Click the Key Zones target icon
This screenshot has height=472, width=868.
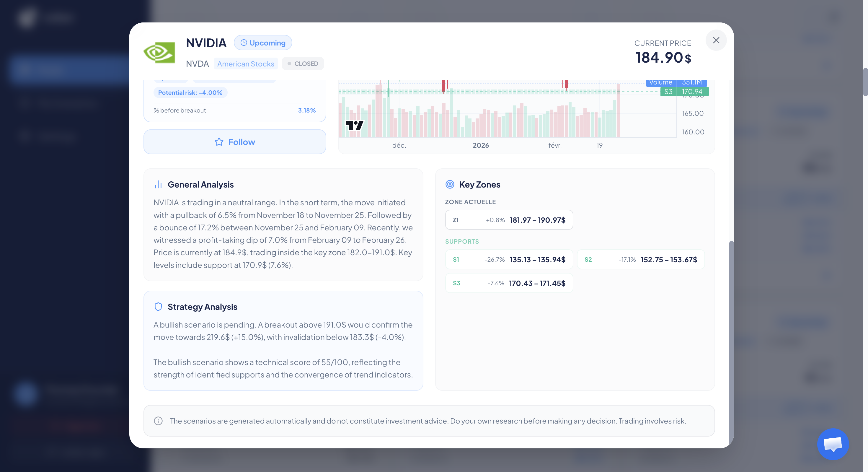450,184
